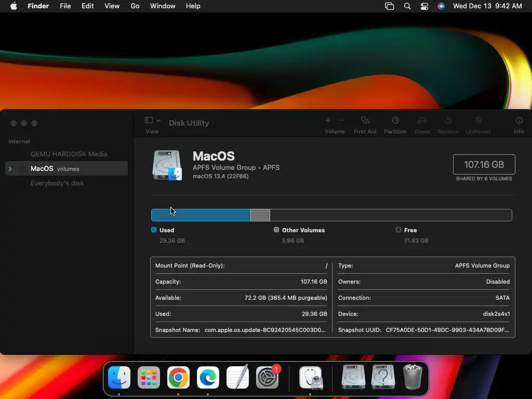The image size is (532, 399).
Task: Launch Google Chrome from the Dock
Action: click(x=178, y=377)
